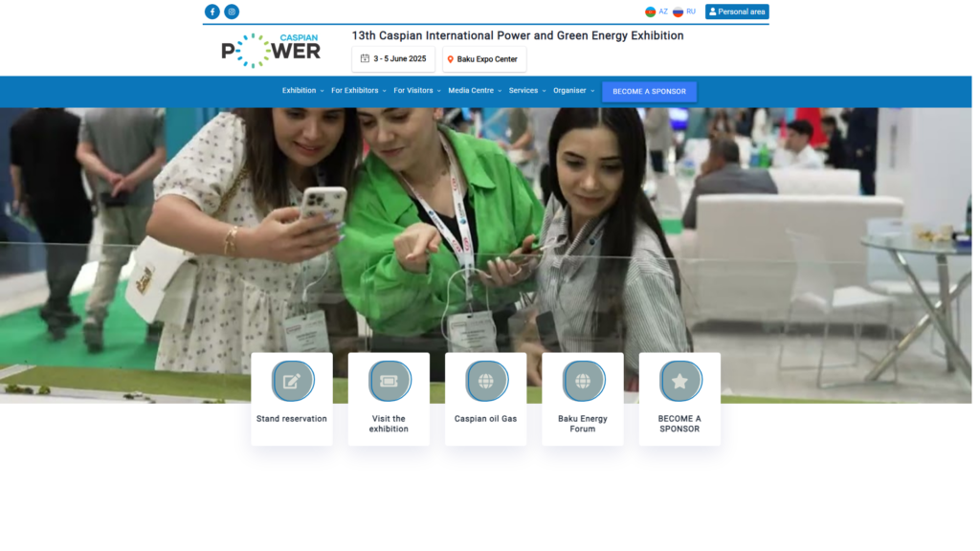Select the 3 - 5 June 2025 date text
Screen dimensions: 980x551
400,58
